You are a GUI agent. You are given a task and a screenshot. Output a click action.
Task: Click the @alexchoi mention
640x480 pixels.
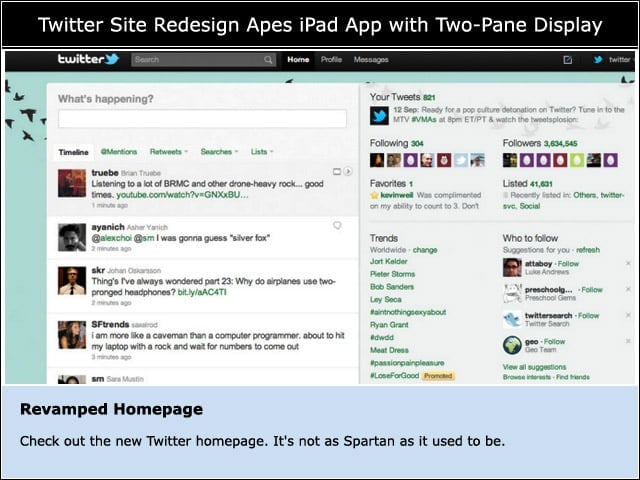(x=111, y=238)
